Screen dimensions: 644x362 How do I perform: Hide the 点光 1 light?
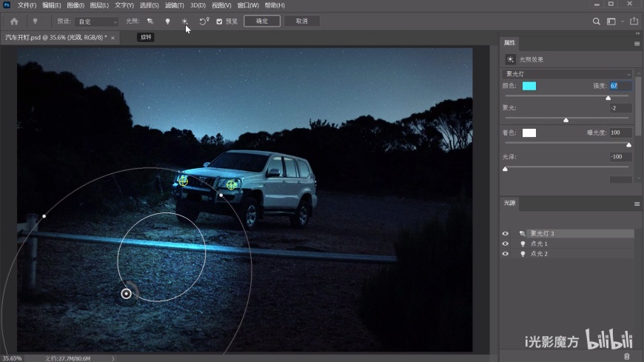coord(505,244)
